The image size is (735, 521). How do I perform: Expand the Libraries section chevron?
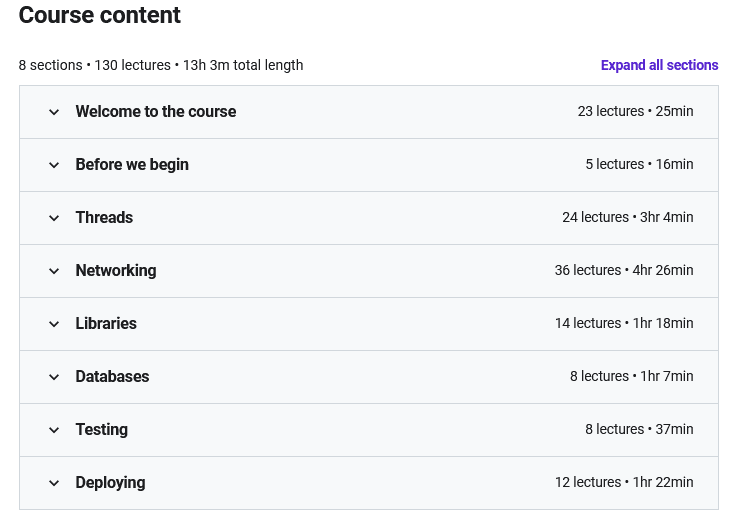coord(54,324)
